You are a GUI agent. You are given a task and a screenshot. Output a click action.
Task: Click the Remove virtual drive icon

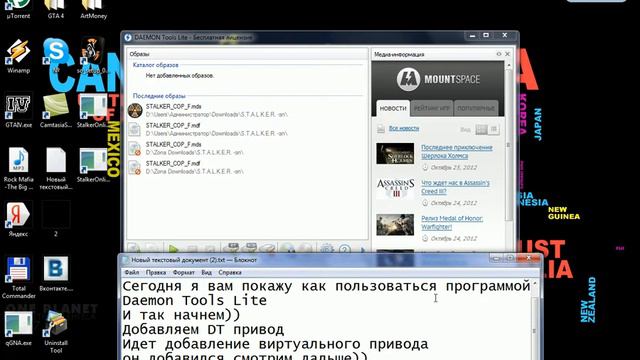coord(268,248)
